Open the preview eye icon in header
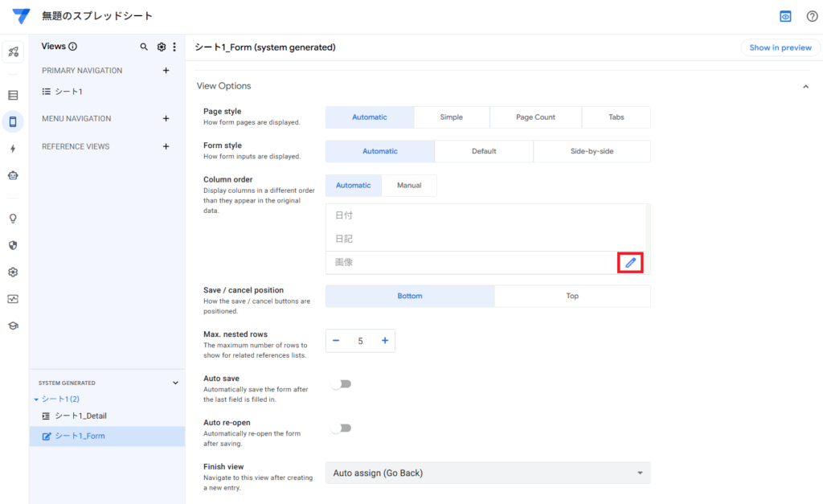This screenshot has width=823, height=504. tap(785, 16)
